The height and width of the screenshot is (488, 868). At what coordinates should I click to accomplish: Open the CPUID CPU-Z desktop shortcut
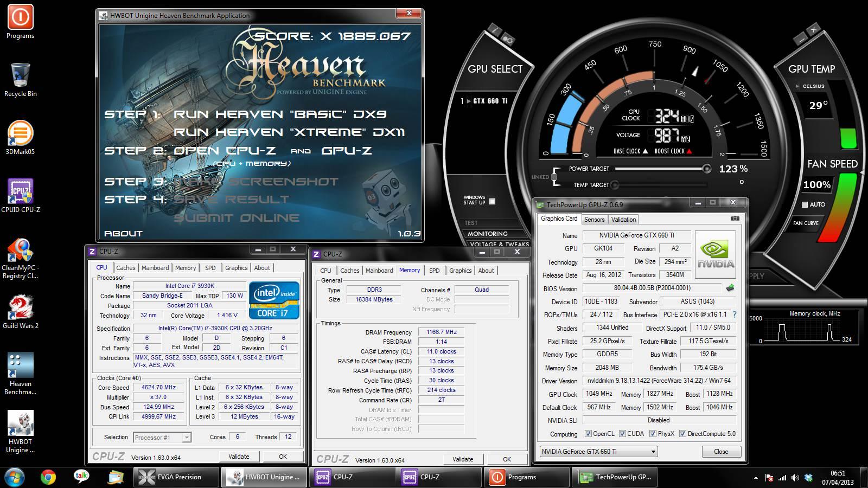click(20, 196)
